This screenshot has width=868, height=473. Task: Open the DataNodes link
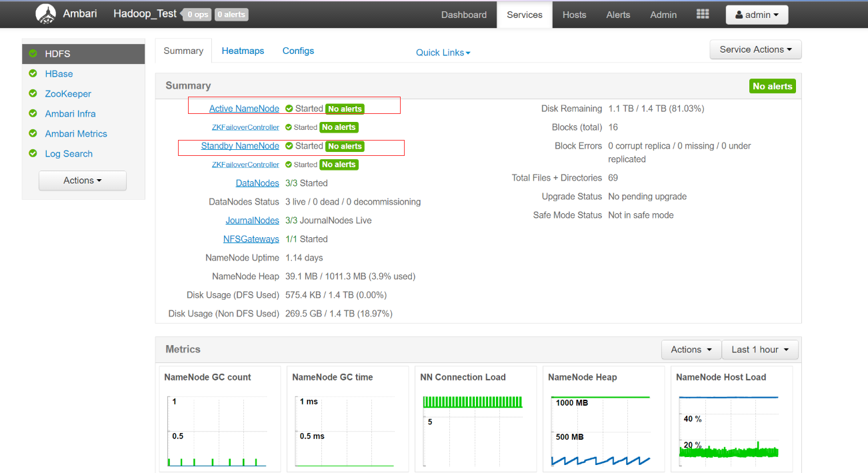[x=257, y=183]
